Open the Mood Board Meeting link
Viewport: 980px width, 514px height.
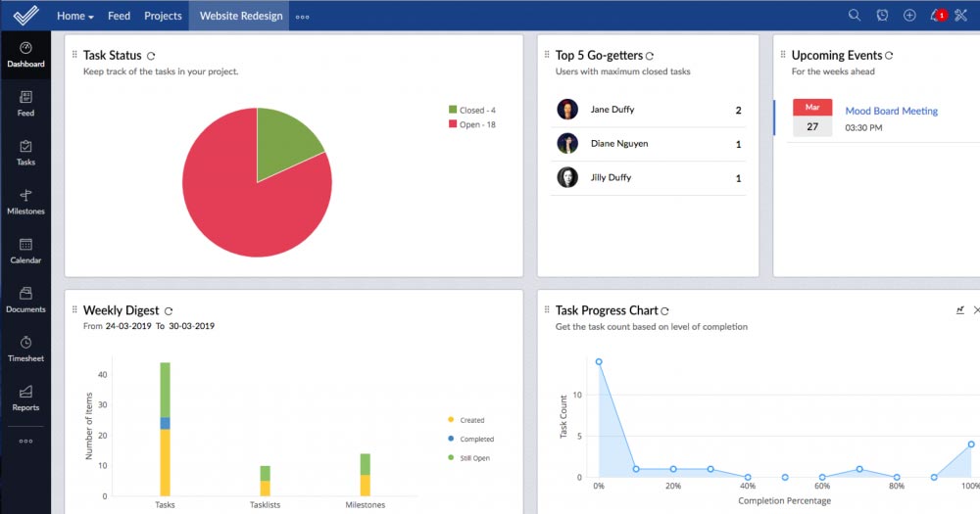pyautogui.click(x=891, y=112)
